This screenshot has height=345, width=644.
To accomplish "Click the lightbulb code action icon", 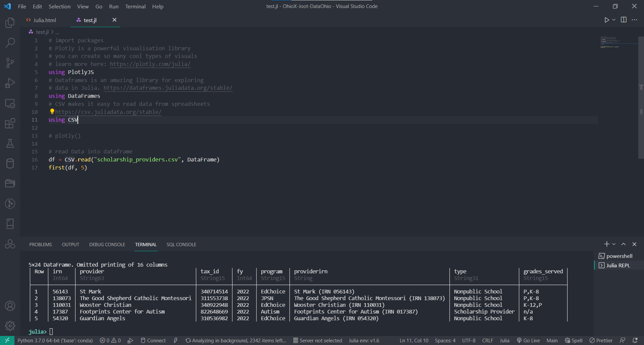I will tap(52, 112).
